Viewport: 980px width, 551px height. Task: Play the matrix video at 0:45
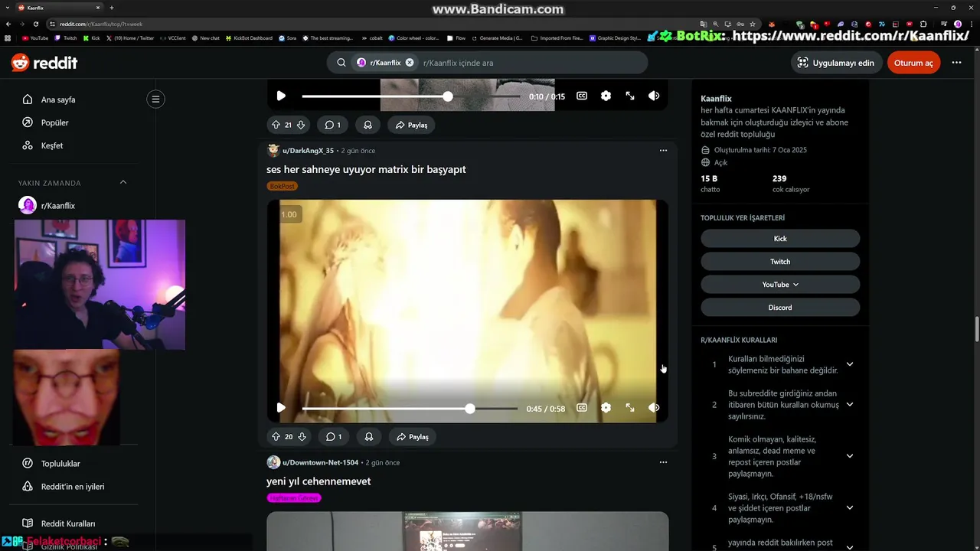coord(281,408)
